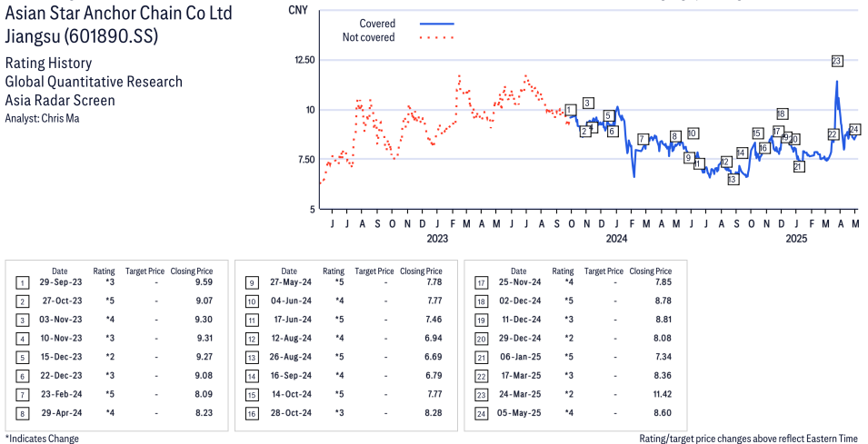
Task: Select chart marker 7 on the chart
Action: pyautogui.click(x=643, y=139)
